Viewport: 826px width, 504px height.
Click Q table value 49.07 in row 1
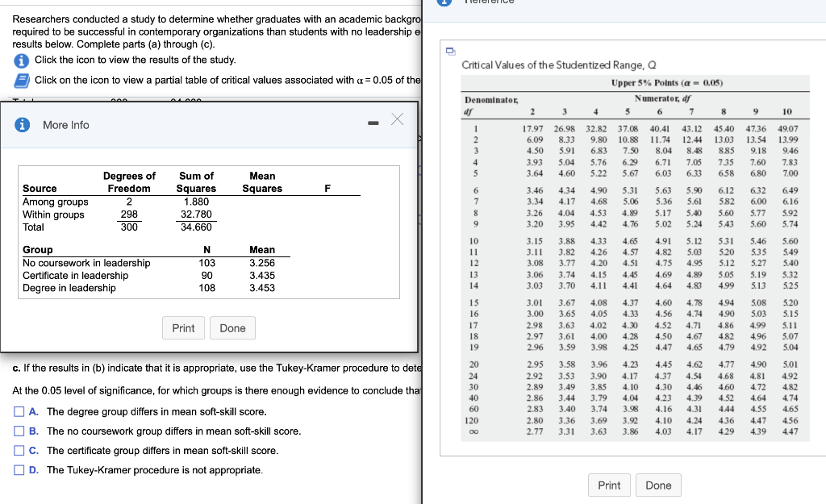point(787,129)
